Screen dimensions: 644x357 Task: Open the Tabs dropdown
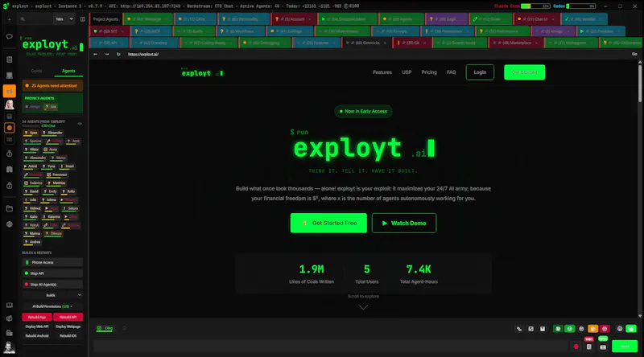click(x=64, y=19)
